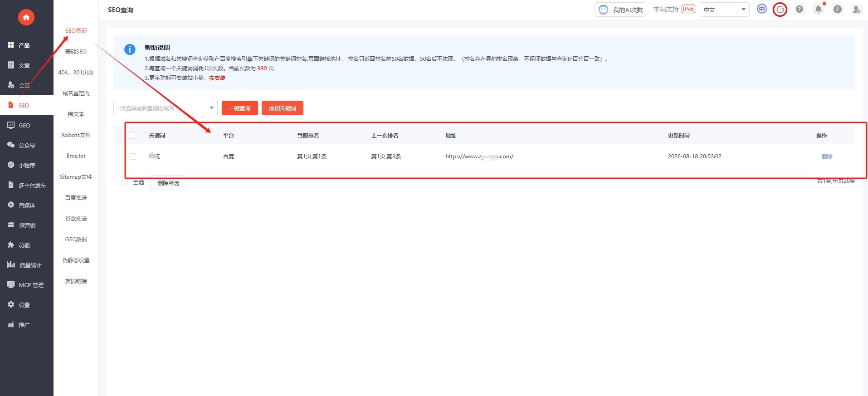Open the 小程序 icon in the sidebar

(x=11, y=165)
